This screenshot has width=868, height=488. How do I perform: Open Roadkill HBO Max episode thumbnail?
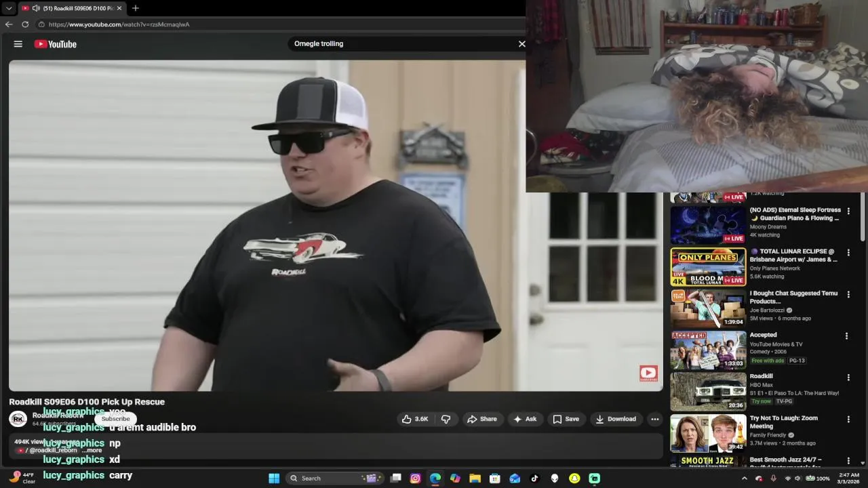[708, 391]
